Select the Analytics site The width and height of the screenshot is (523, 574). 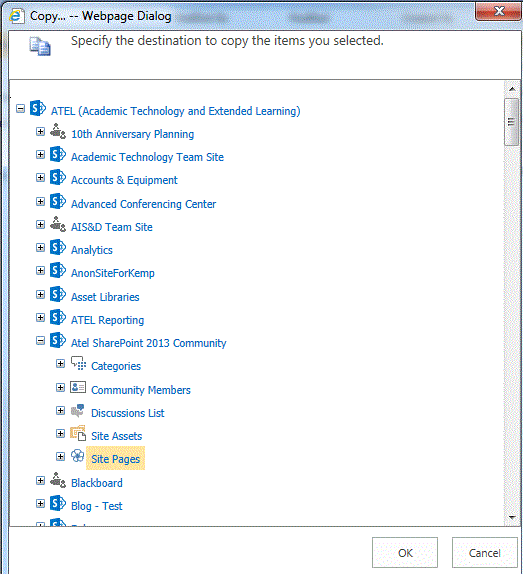tap(92, 250)
